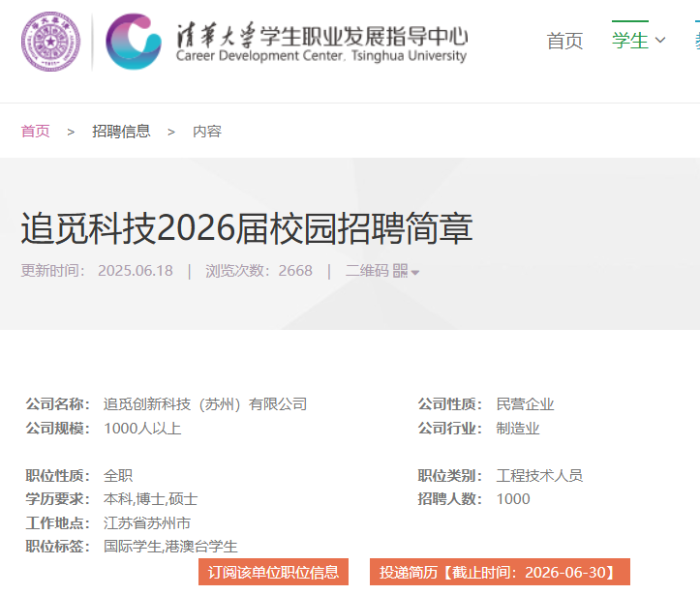Select the 学生 navigation menu item
Screen dimensions: 700x595
630,41
